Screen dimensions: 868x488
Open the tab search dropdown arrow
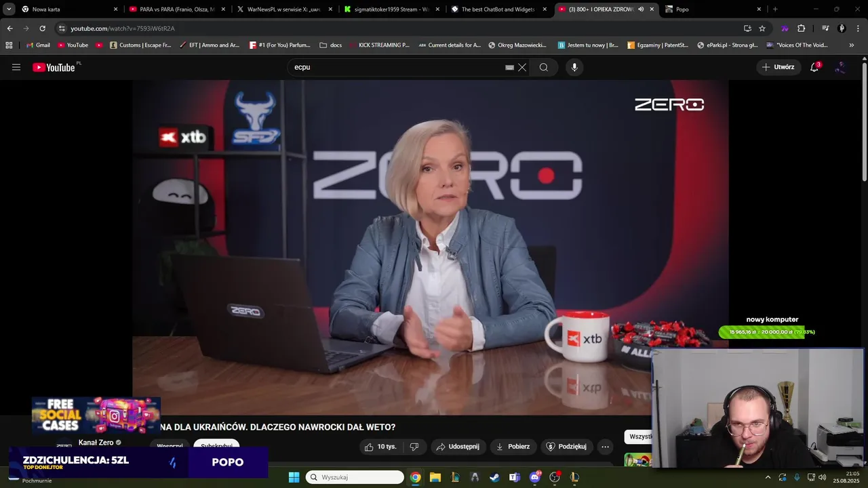[x=9, y=9]
